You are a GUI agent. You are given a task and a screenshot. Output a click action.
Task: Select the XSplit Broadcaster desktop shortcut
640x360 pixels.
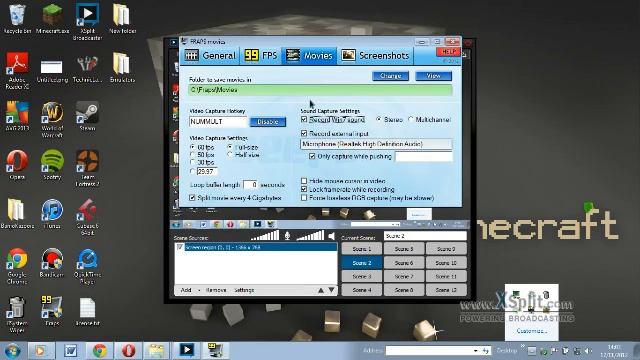87,21
